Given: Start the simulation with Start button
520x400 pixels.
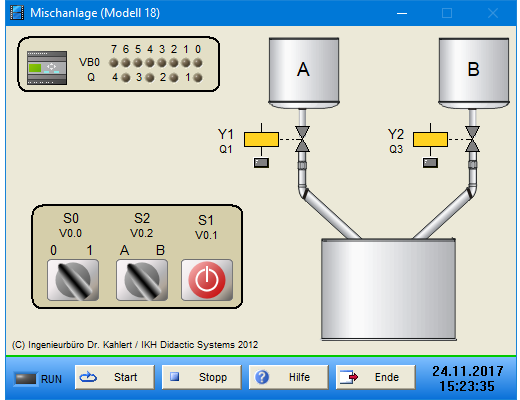Looking at the screenshot, I should (x=115, y=377).
